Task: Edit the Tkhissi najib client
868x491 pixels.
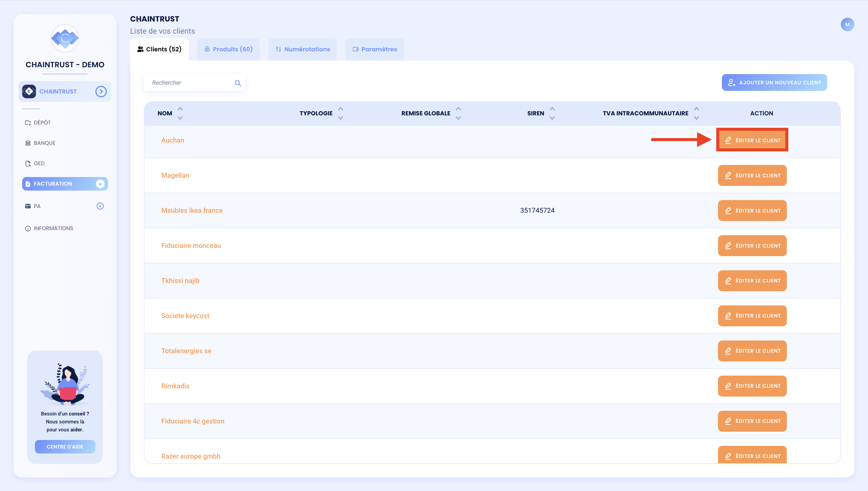Action: coord(752,281)
